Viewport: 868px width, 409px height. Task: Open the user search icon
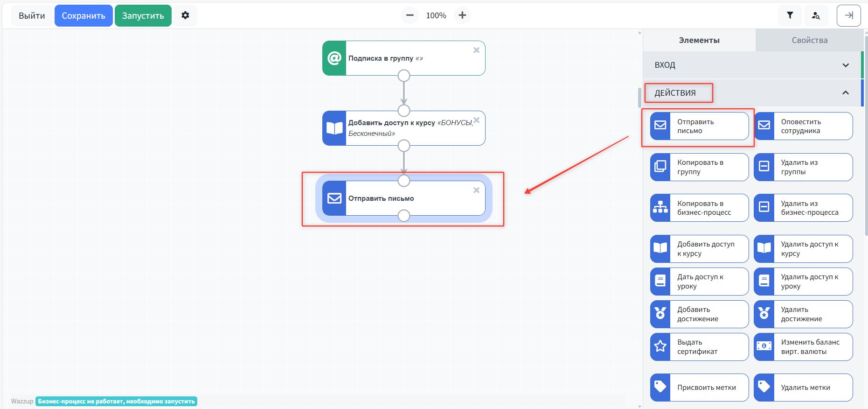815,15
